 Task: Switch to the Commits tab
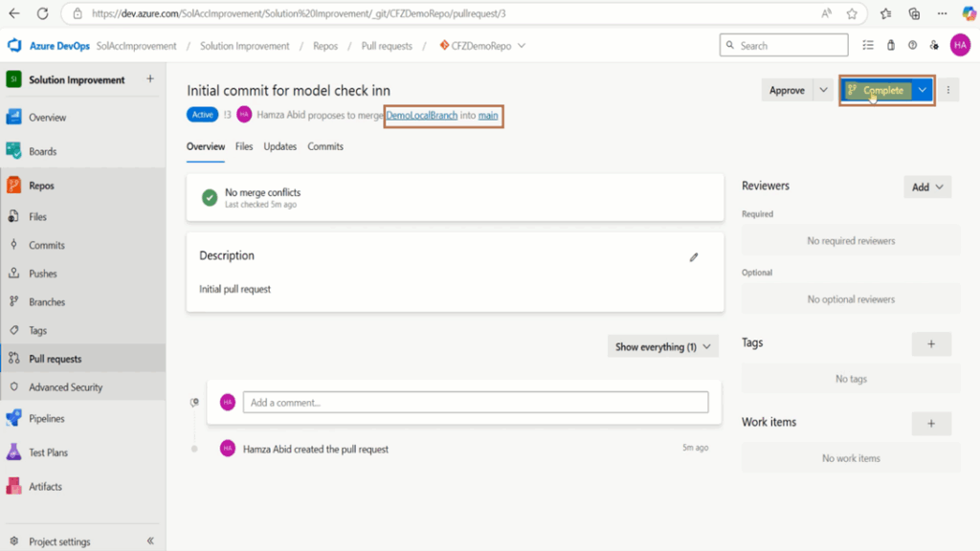(x=325, y=146)
